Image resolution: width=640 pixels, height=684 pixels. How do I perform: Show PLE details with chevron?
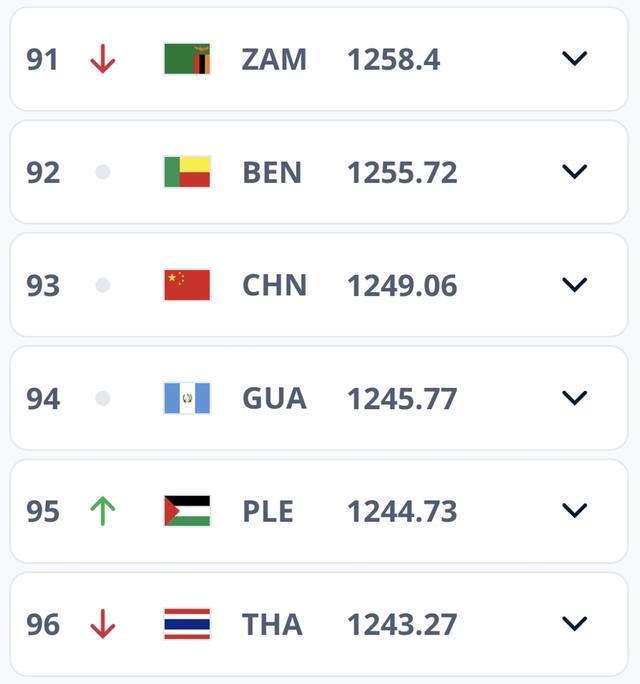click(574, 511)
